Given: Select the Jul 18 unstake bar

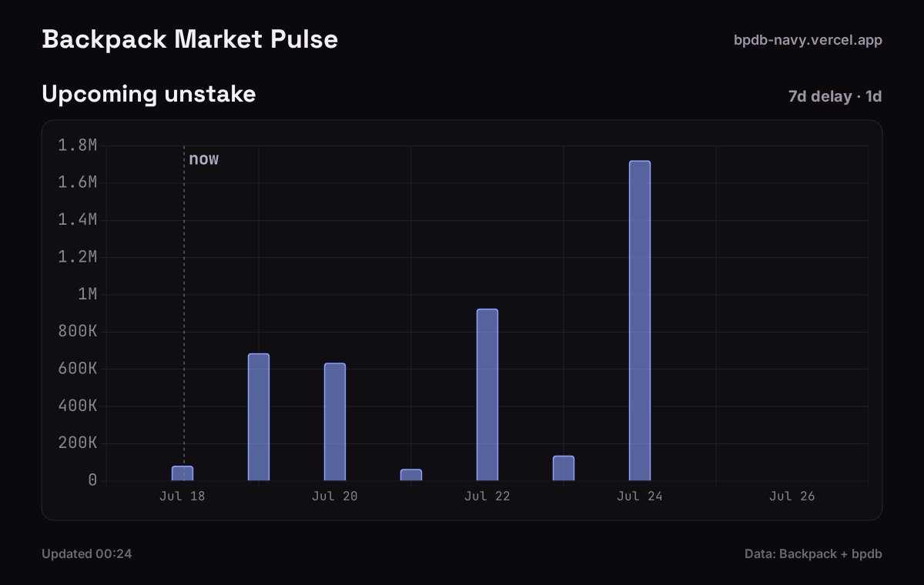Looking at the screenshot, I should click(x=182, y=473).
